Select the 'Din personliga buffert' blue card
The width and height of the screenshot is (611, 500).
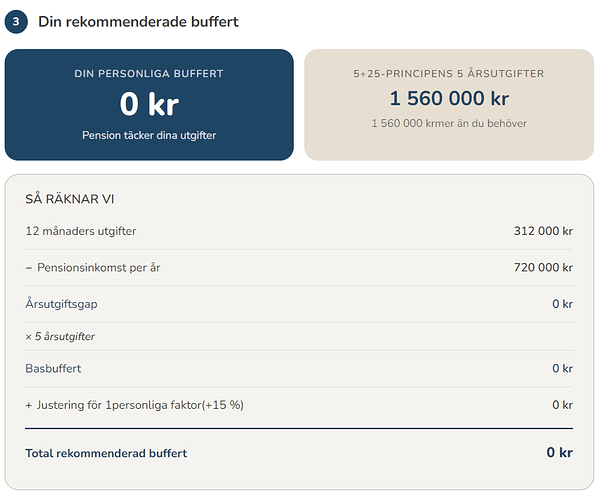click(x=149, y=104)
